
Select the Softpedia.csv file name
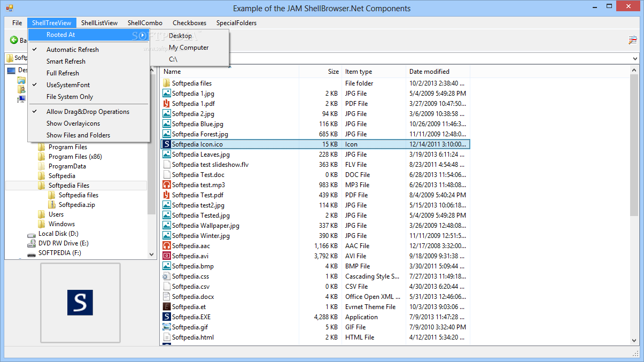(191, 287)
